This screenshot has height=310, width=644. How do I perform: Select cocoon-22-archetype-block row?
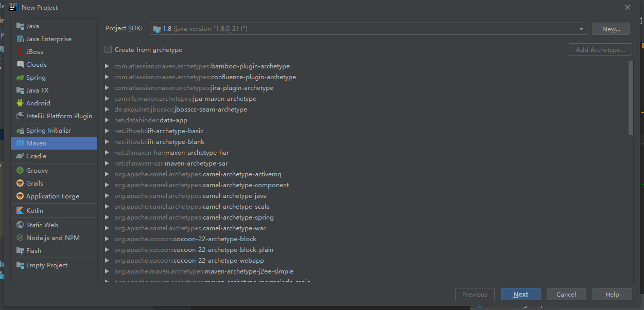365,239
